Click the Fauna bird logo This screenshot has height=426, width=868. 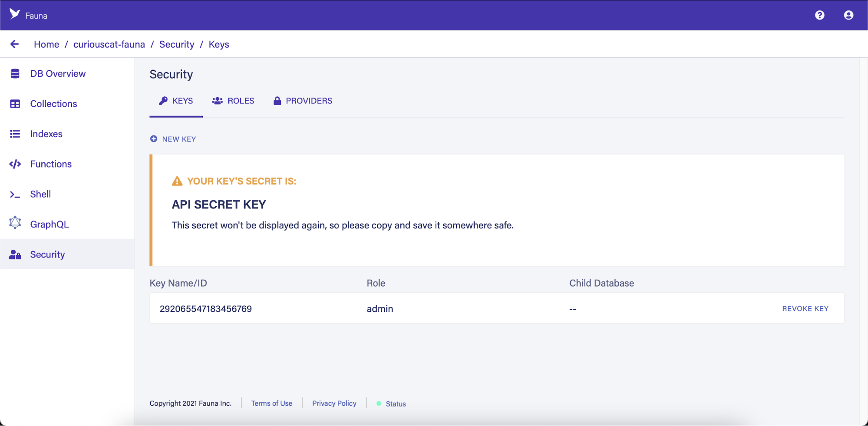15,14
